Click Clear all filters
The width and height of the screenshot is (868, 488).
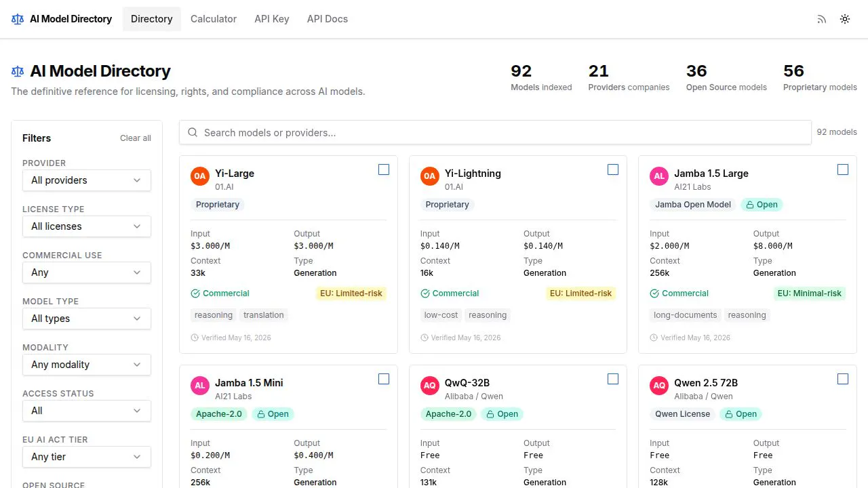click(136, 138)
